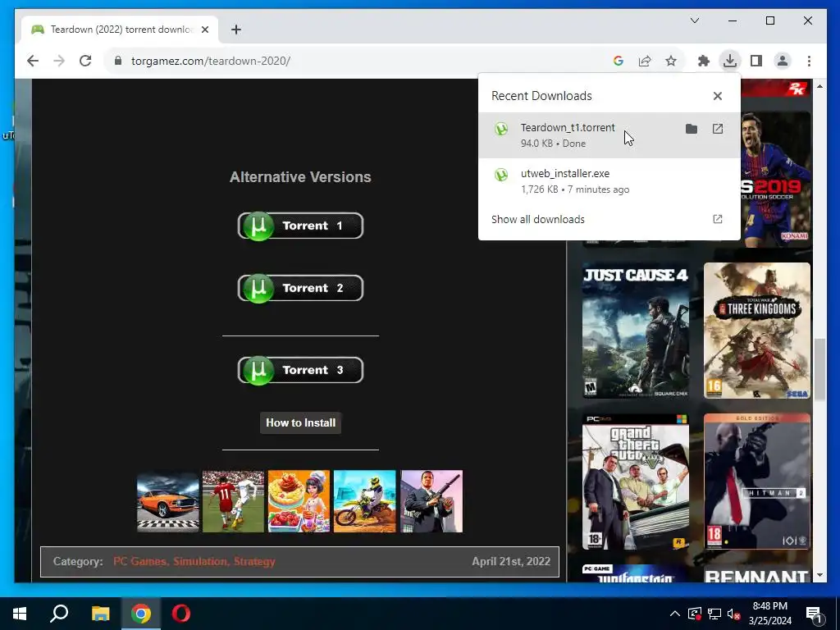
Task: Open Chrome's three-dot menu
Action: 809,61
